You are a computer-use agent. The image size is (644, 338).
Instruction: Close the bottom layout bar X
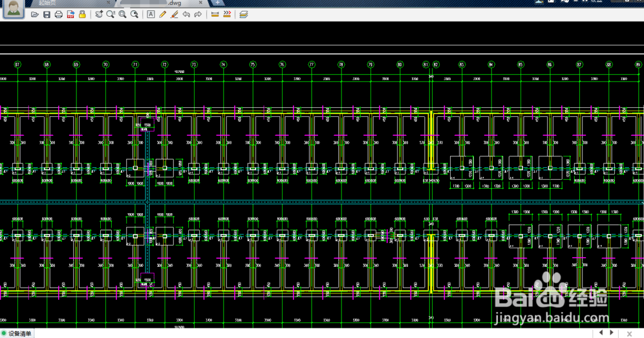pos(629,334)
